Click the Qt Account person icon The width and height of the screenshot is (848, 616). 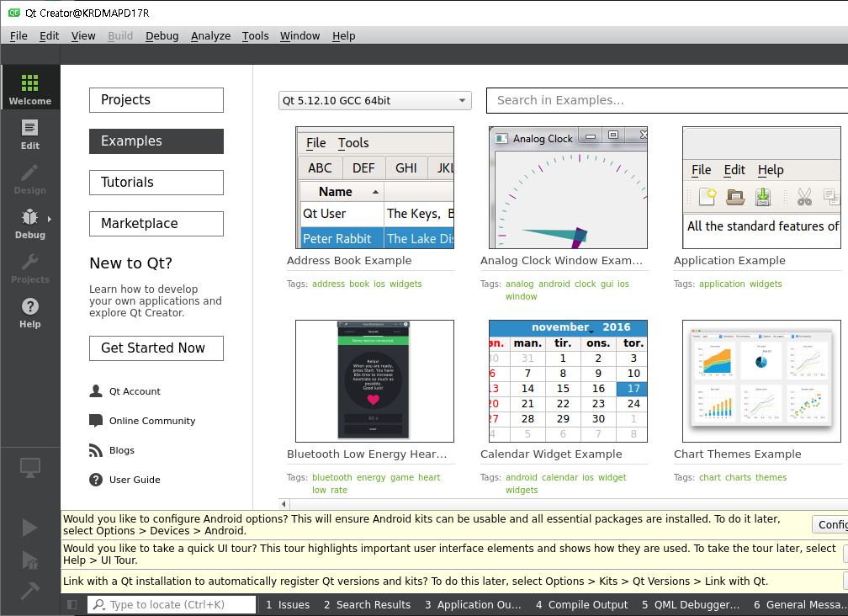coord(96,391)
